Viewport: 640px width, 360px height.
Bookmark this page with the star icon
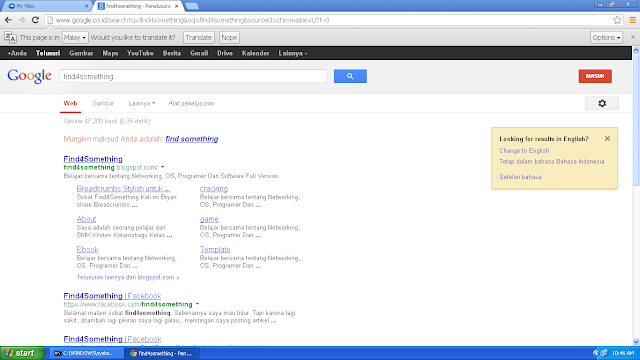coord(617,20)
